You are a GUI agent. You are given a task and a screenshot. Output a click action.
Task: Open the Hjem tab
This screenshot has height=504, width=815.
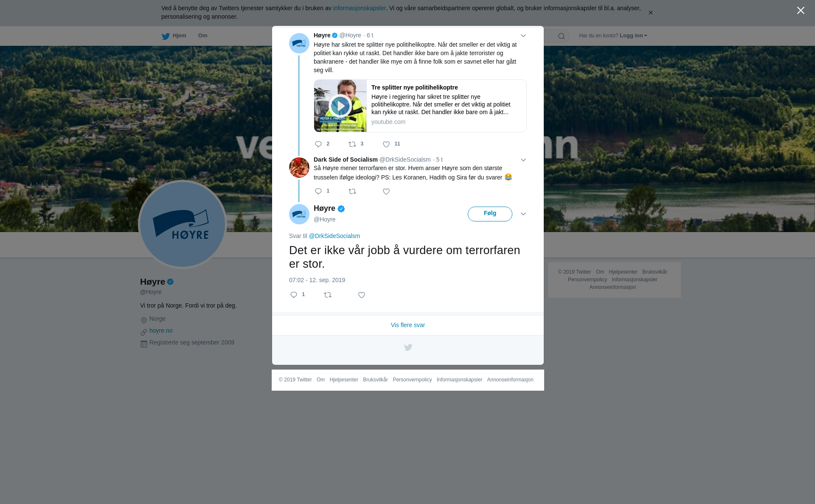pyautogui.click(x=174, y=36)
